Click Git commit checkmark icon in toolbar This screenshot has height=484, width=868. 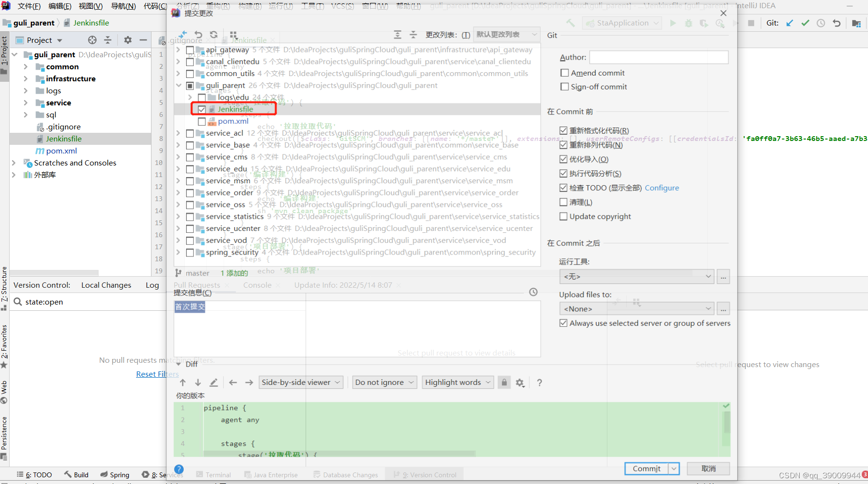(x=805, y=23)
